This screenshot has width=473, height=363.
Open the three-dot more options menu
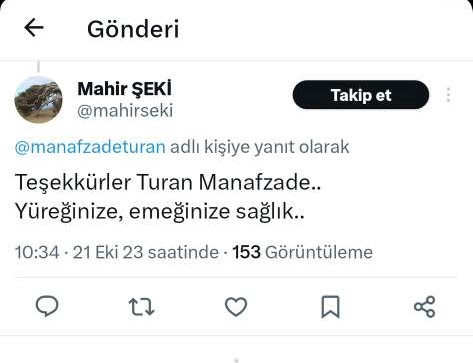pyautogui.click(x=448, y=95)
